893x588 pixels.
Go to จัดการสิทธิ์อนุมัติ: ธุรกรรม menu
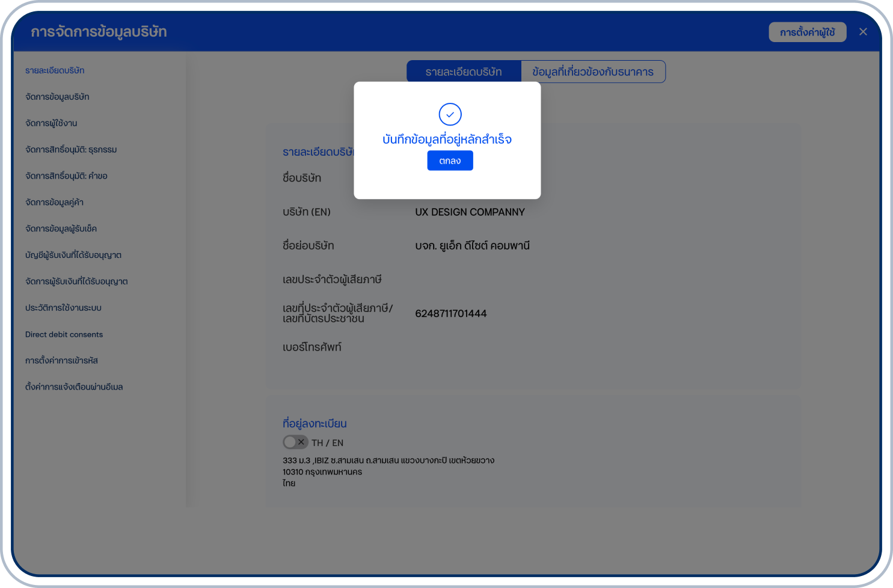tap(71, 150)
